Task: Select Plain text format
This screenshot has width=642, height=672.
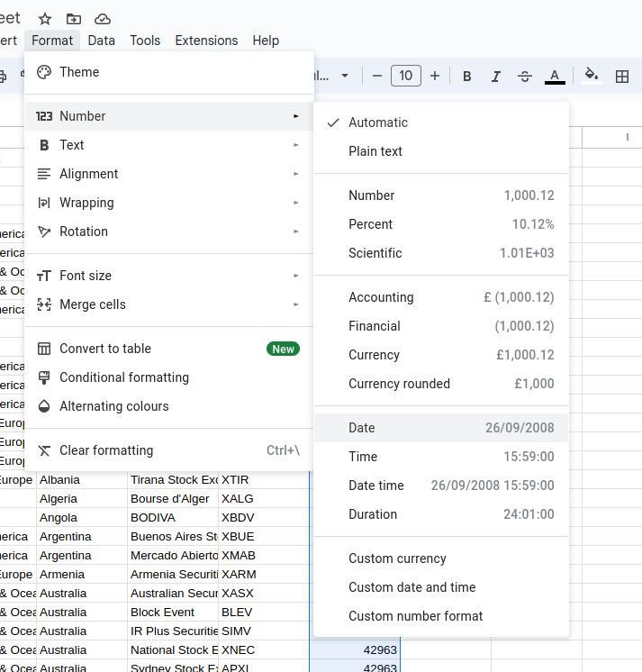Action: coord(441,151)
